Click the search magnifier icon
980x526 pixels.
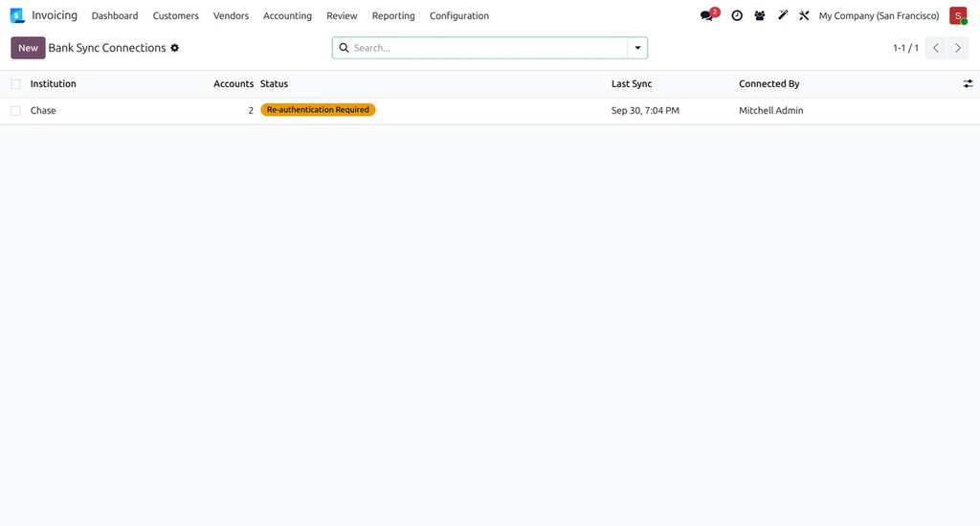344,48
